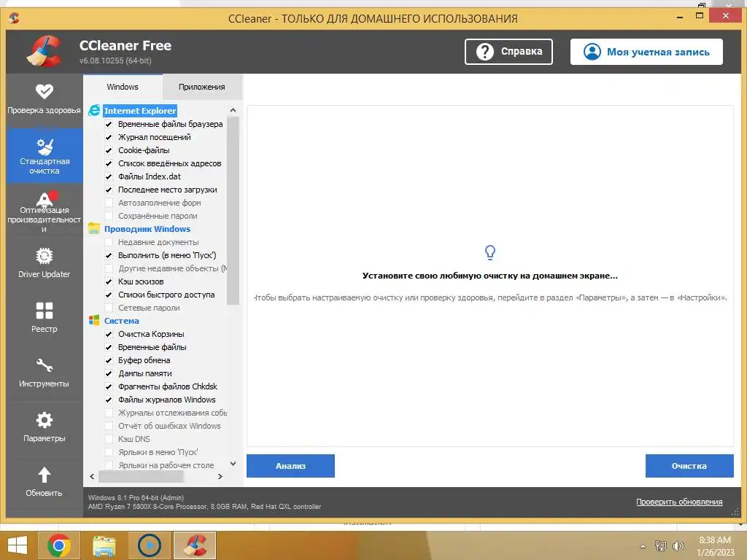This screenshot has height=560, width=747.
Task: Click the CCleaner title bar icon
Action: pyautogui.click(x=14, y=18)
